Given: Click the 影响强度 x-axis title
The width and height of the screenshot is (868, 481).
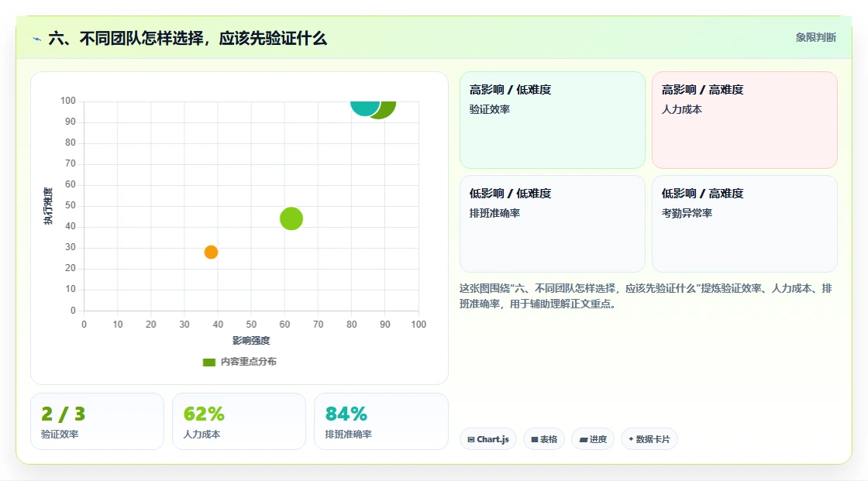Looking at the screenshot, I should (251, 340).
